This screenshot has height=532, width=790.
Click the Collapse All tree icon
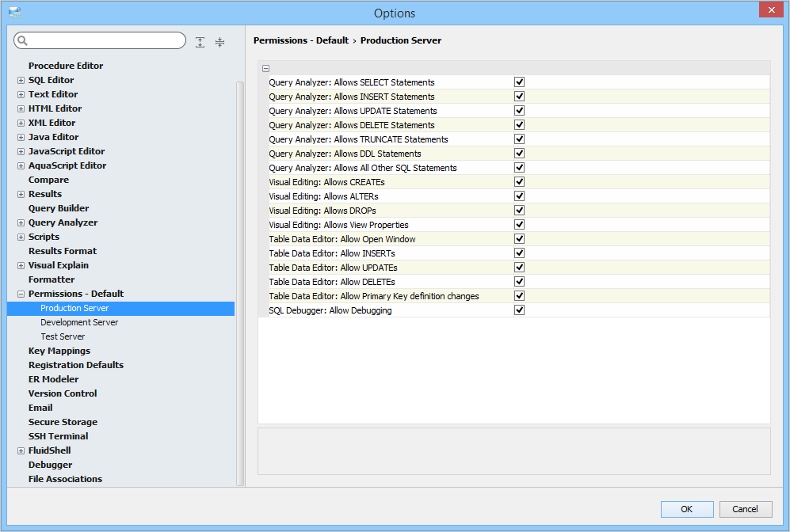pyautogui.click(x=219, y=42)
